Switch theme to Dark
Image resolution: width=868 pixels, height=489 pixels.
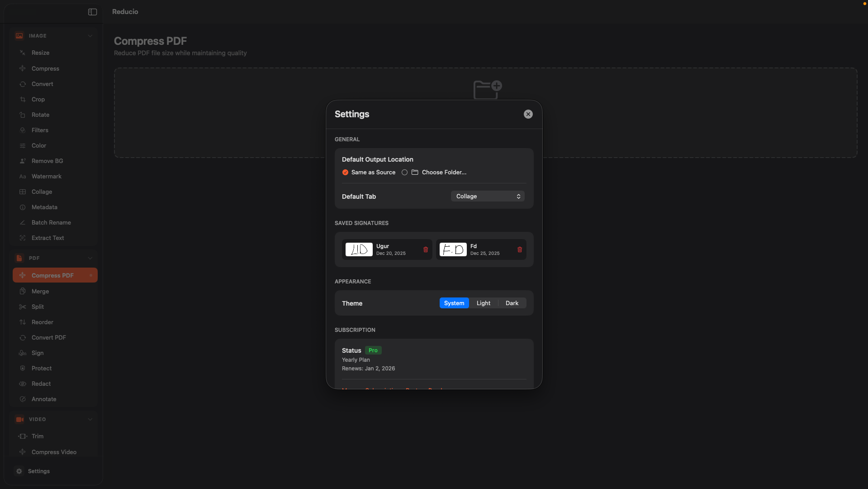point(512,303)
